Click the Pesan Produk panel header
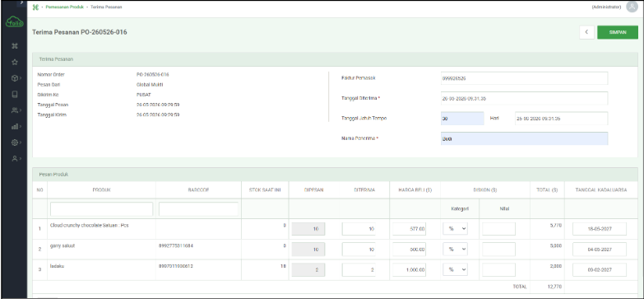 click(x=335, y=175)
